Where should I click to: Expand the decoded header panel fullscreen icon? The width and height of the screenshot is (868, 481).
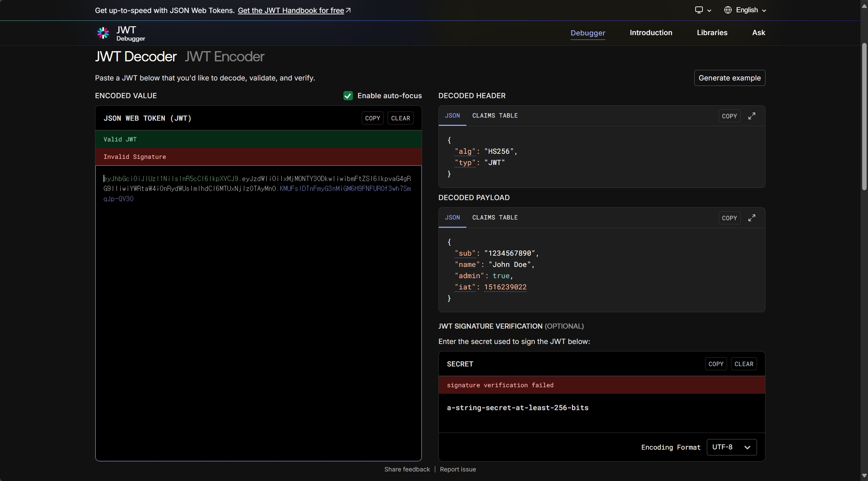point(751,116)
